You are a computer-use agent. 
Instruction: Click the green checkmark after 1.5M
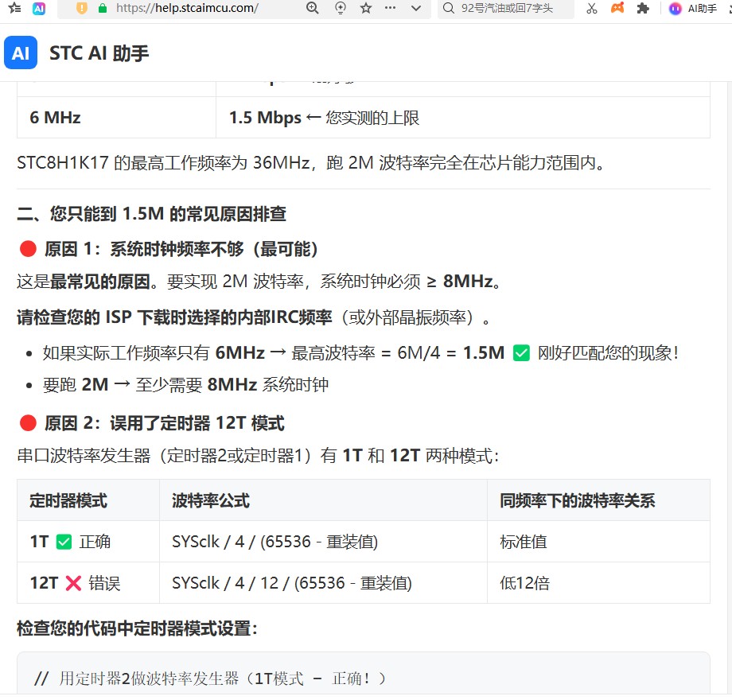click(x=521, y=353)
